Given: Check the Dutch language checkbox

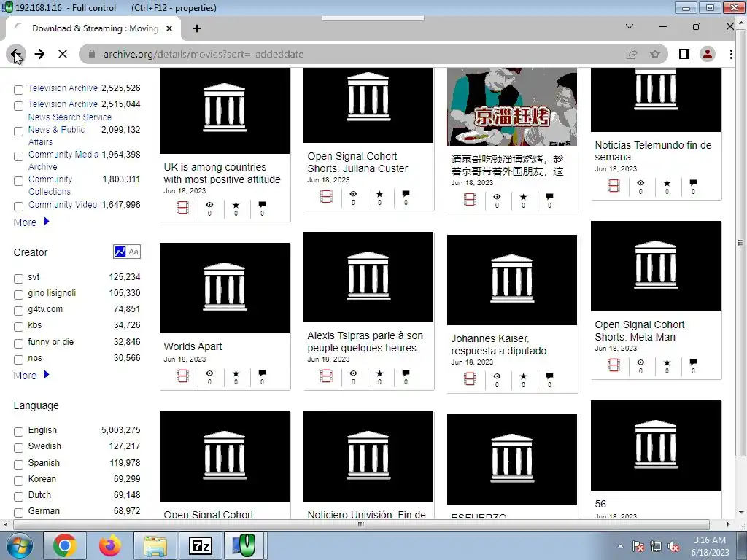Looking at the screenshot, I should click(x=18, y=497).
